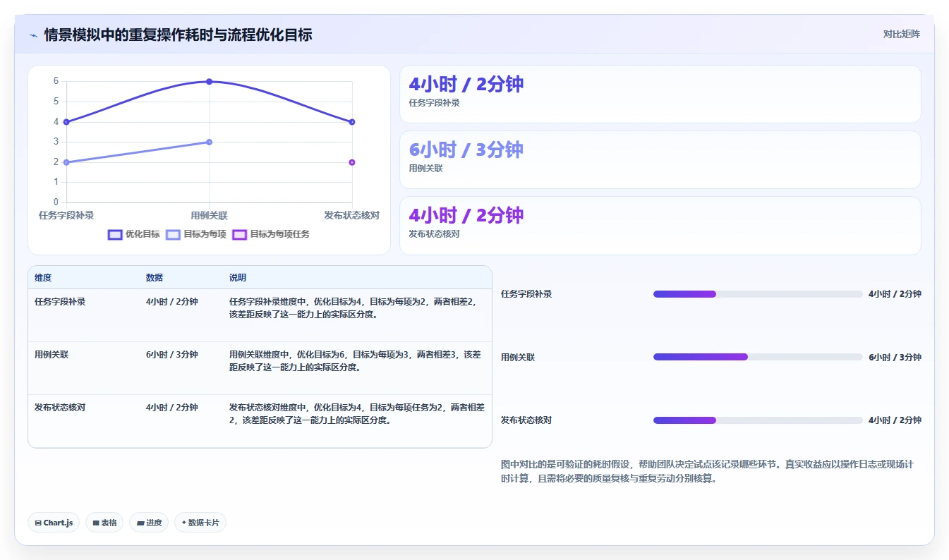Click the 表格 chip
This screenshot has width=949, height=560.
pyautogui.click(x=104, y=523)
